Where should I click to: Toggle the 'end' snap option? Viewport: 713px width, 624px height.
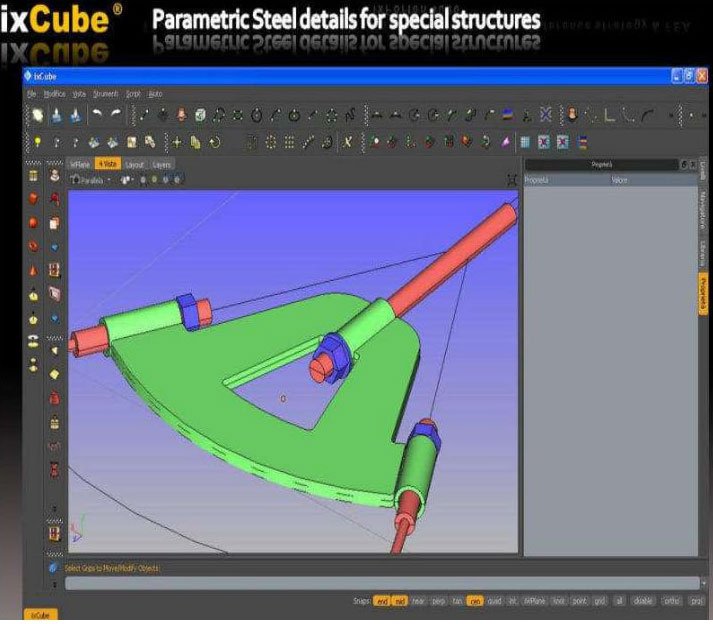point(381,601)
